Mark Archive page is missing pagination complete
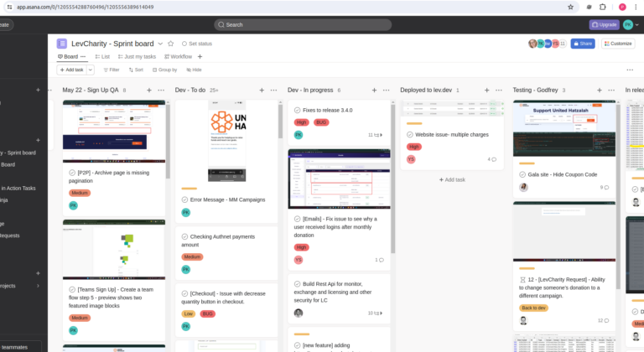Image resolution: width=644 pixels, height=352 pixels. pyautogui.click(x=72, y=173)
